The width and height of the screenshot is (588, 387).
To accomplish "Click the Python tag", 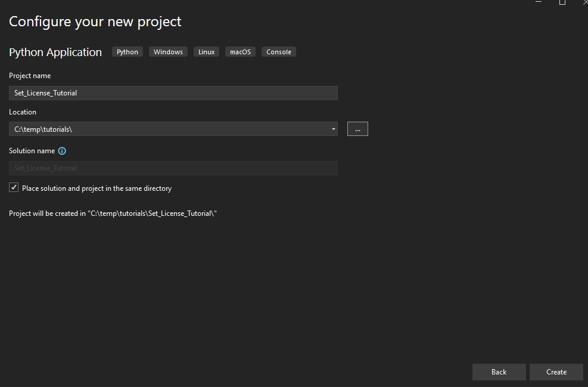I will 127,52.
